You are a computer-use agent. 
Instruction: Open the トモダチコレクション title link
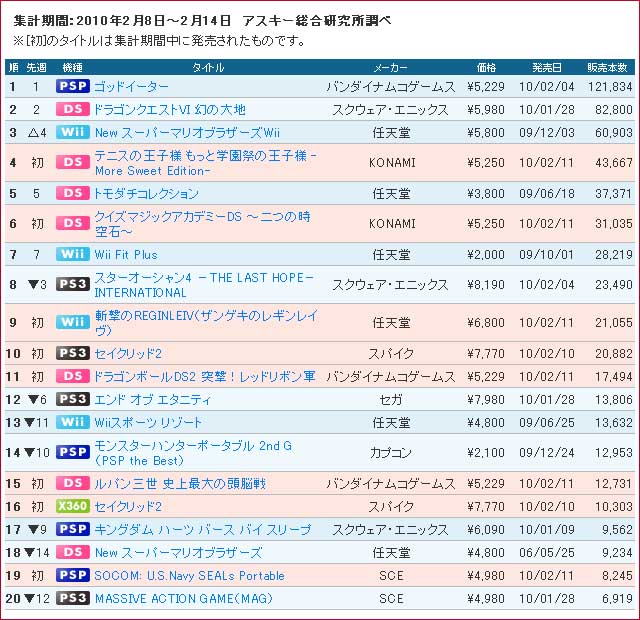(147, 193)
